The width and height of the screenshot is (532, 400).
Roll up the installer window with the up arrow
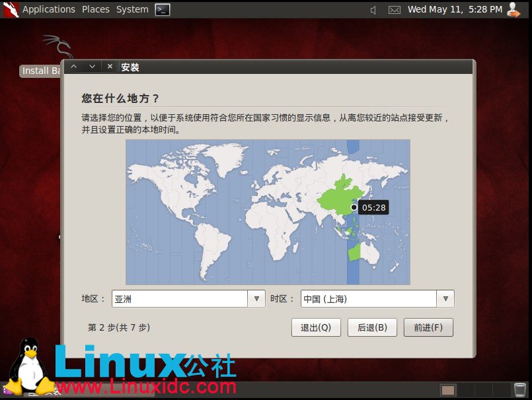(75, 66)
